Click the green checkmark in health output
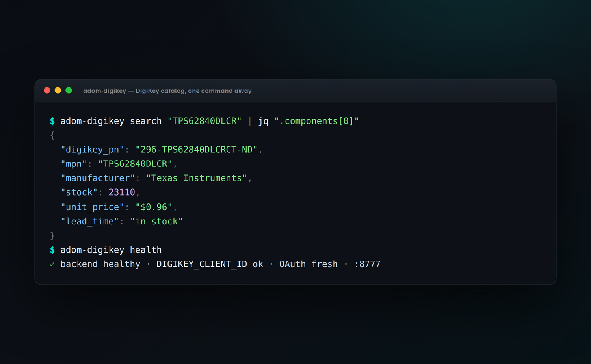 click(x=52, y=264)
